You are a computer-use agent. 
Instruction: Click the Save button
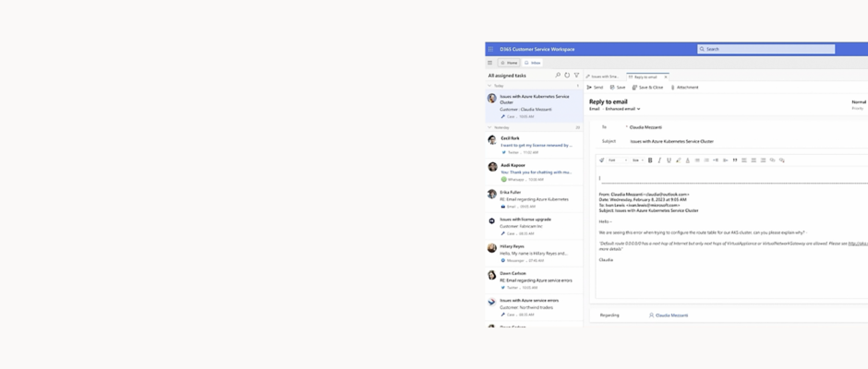pos(618,88)
